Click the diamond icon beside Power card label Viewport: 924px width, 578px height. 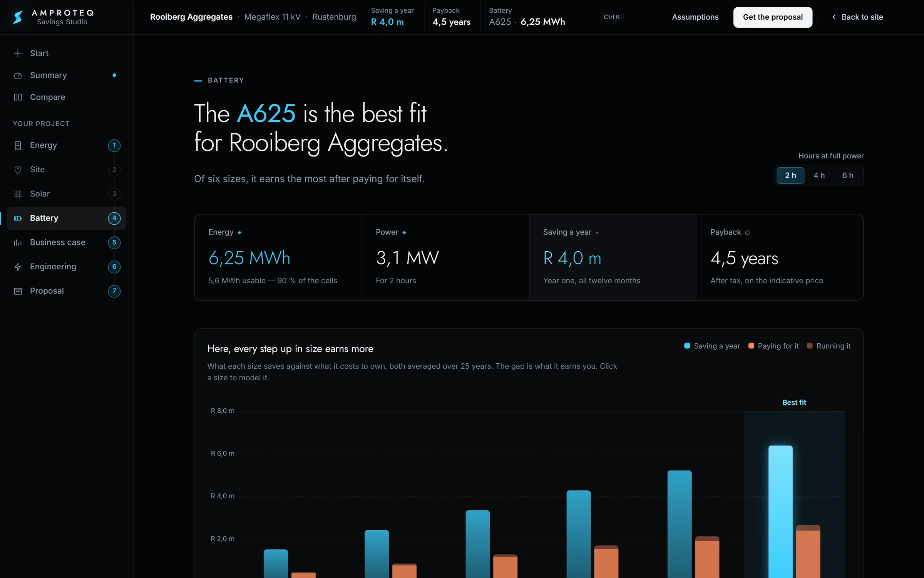click(x=404, y=232)
